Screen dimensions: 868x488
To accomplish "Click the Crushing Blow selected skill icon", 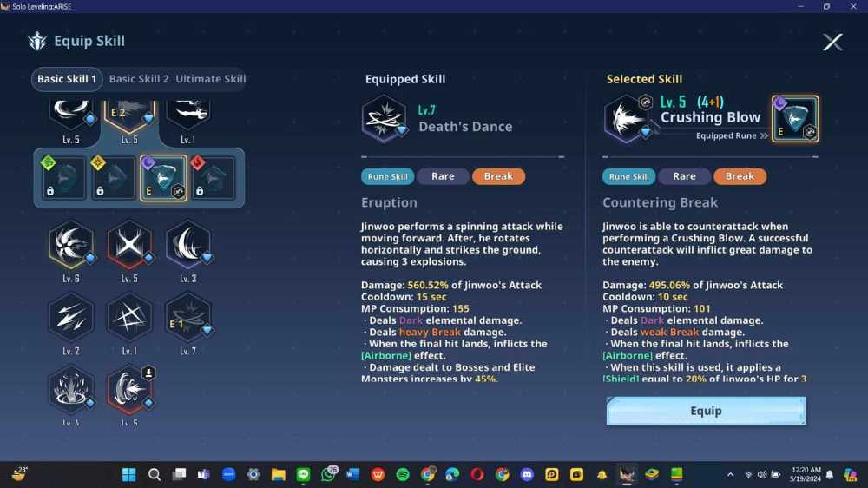I will coord(627,119).
